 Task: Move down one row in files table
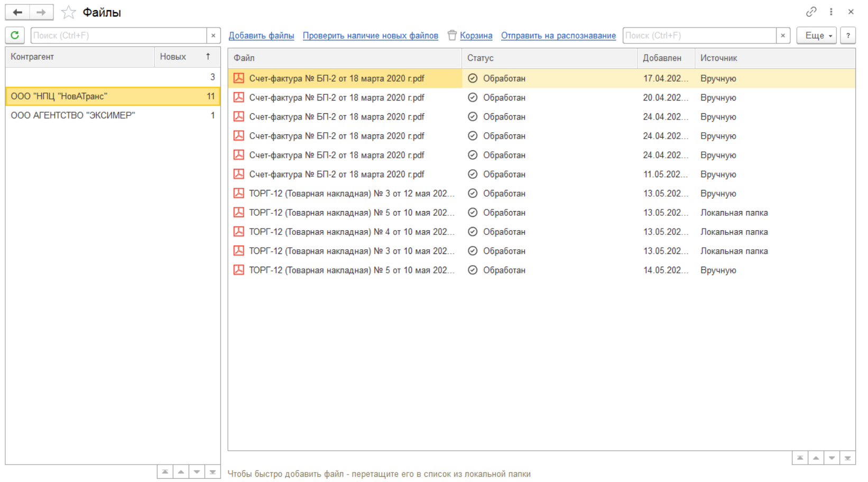pos(832,458)
